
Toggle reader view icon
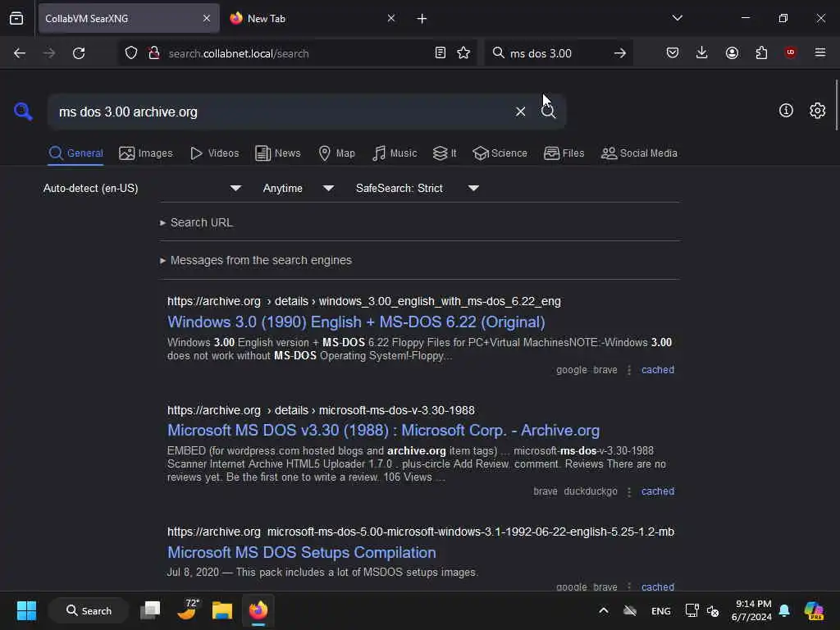[441, 53]
